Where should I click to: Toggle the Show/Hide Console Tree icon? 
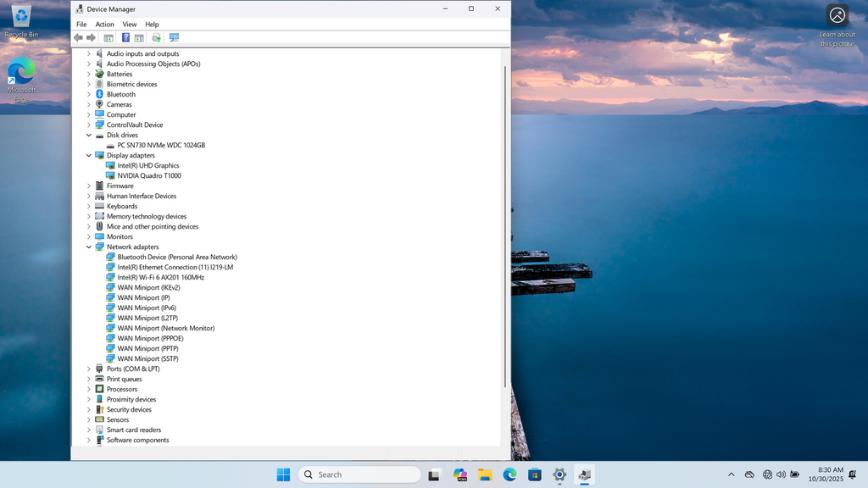[x=108, y=38]
